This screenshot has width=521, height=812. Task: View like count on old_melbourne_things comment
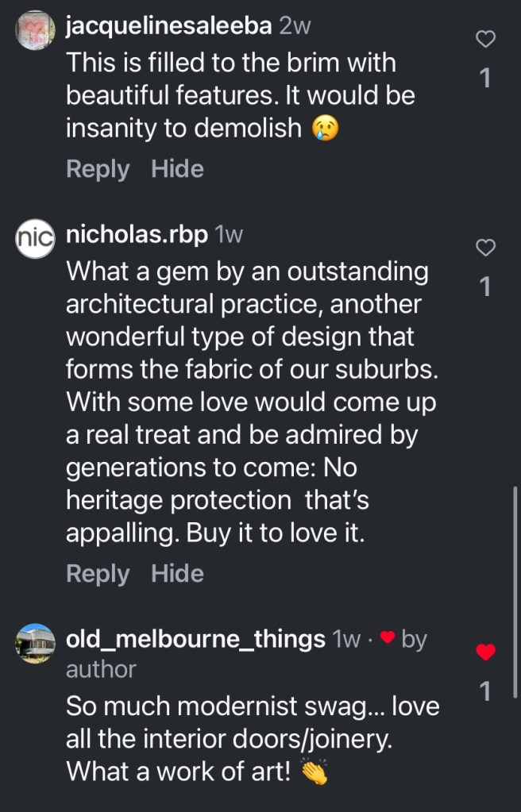point(485,692)
